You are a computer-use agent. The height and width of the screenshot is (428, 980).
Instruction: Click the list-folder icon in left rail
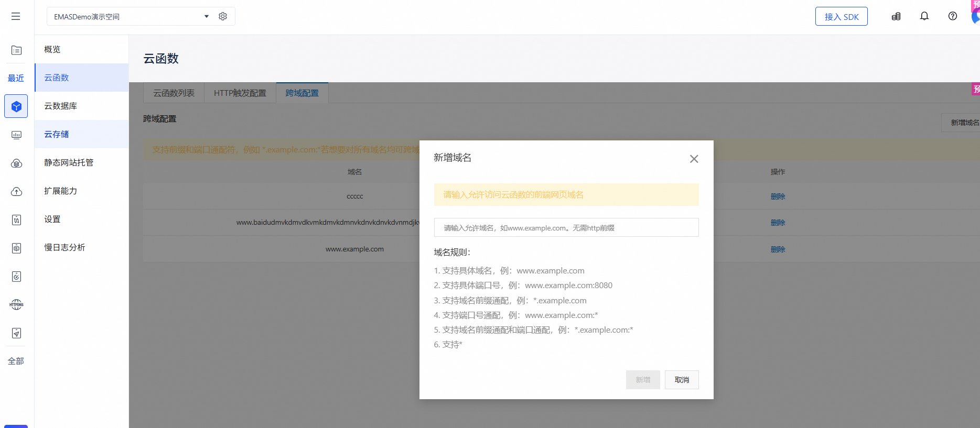pos(16,50)
